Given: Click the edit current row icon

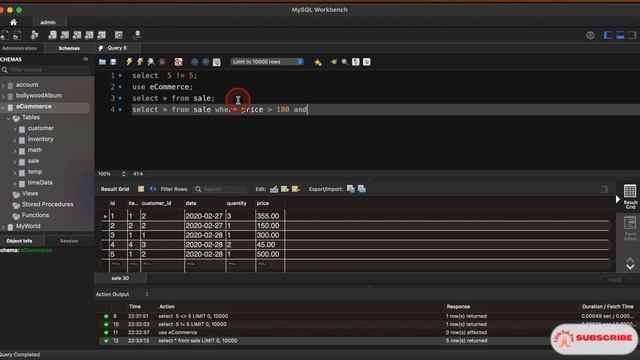Looking at the screenshot, I should tap(274, 189).
